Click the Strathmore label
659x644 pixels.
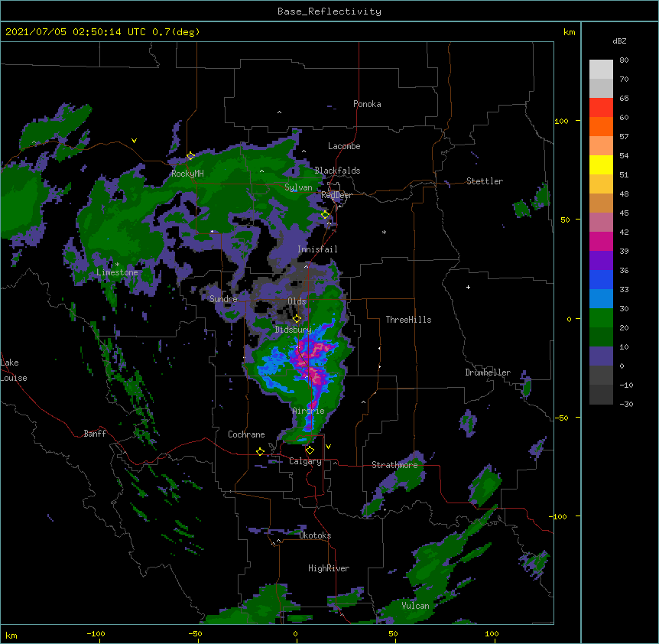coord(394,465)
